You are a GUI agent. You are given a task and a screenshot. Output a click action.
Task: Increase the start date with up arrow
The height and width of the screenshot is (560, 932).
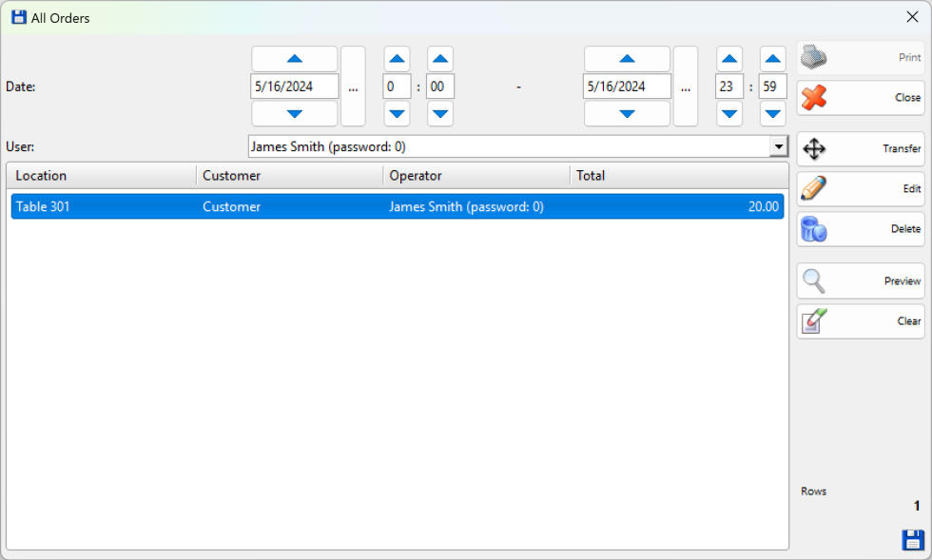[x=295, y=59]
